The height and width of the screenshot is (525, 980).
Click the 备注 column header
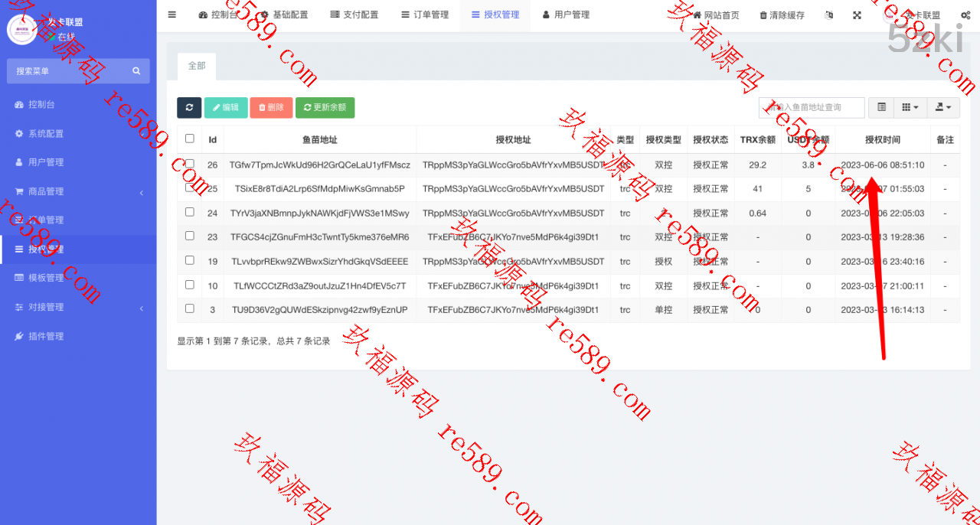pos(946,140)
